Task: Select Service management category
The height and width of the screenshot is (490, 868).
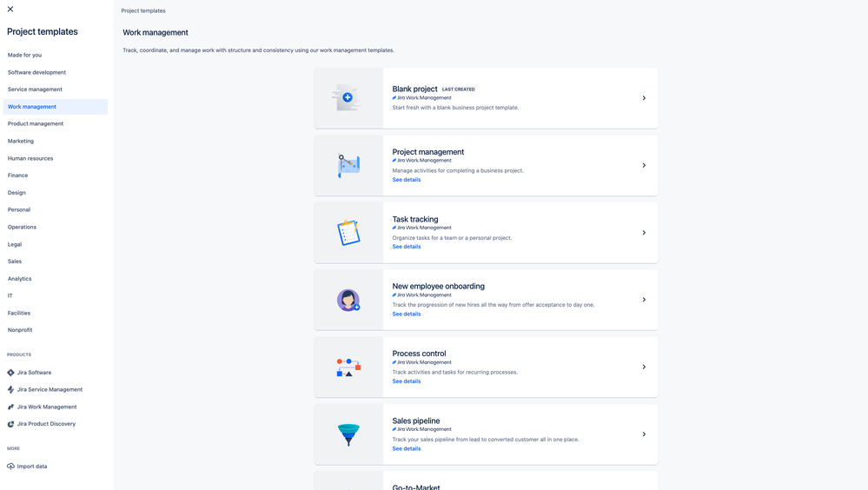Action: (35, 89)
